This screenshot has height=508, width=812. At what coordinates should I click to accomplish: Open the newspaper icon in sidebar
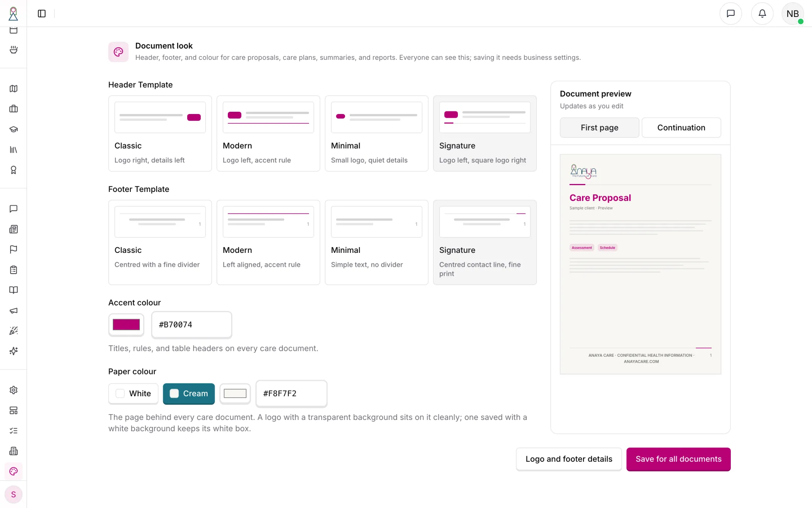14,229
